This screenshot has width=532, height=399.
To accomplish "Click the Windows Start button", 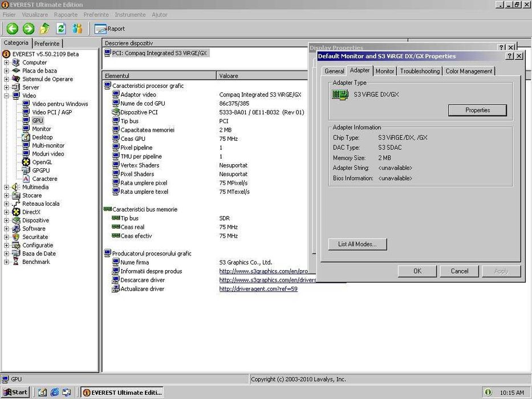I will point(15,392).
